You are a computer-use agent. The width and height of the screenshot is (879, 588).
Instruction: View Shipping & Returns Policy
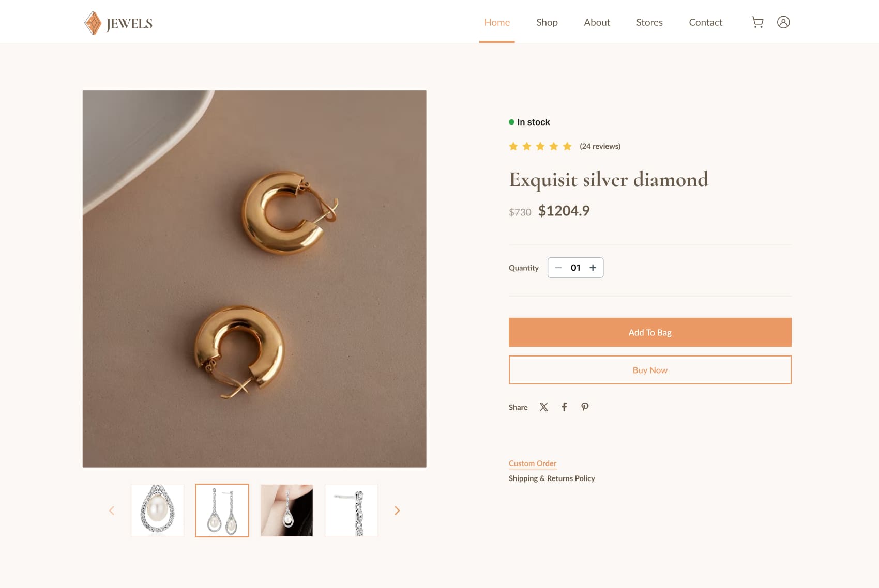click(552, 478)
